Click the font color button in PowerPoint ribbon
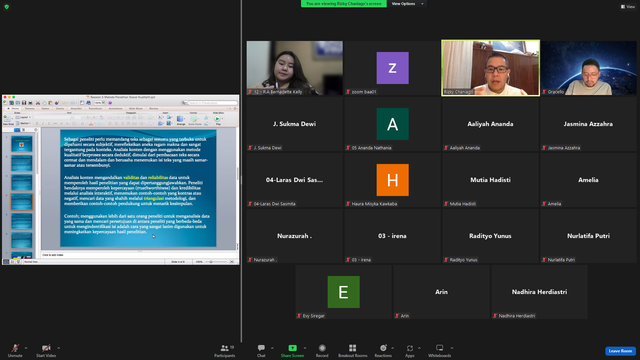This screenshot has height=360, width=640. click(91, 124)
